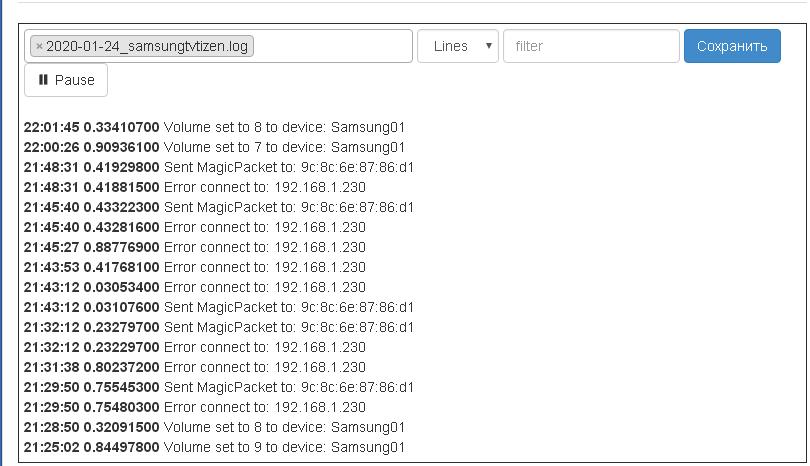Viewport: 810px width, 466px height.
Task: Click the 21:45:27 Error connect entry
Action: click(x=195, y=247)
